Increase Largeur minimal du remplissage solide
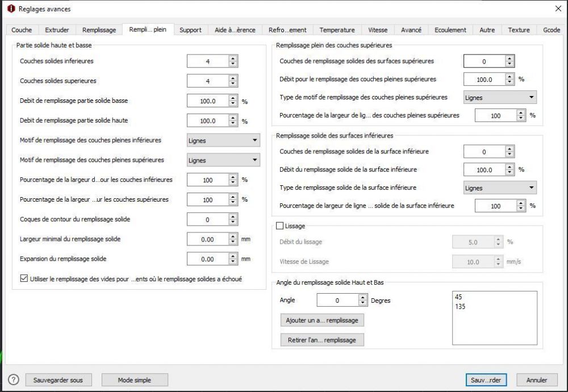Viewport: 568px width, 392px height. pos(233,236)
